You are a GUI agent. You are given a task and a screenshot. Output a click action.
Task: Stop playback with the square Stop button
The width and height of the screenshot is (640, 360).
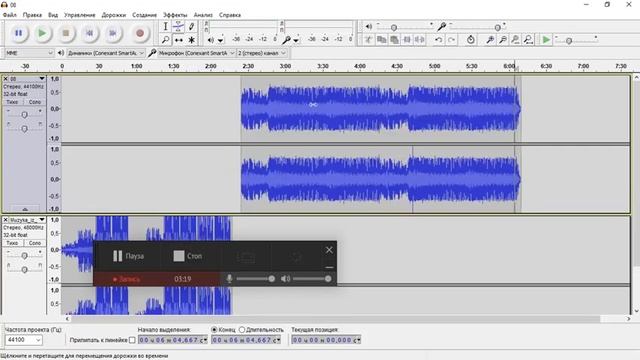[66, 33]
